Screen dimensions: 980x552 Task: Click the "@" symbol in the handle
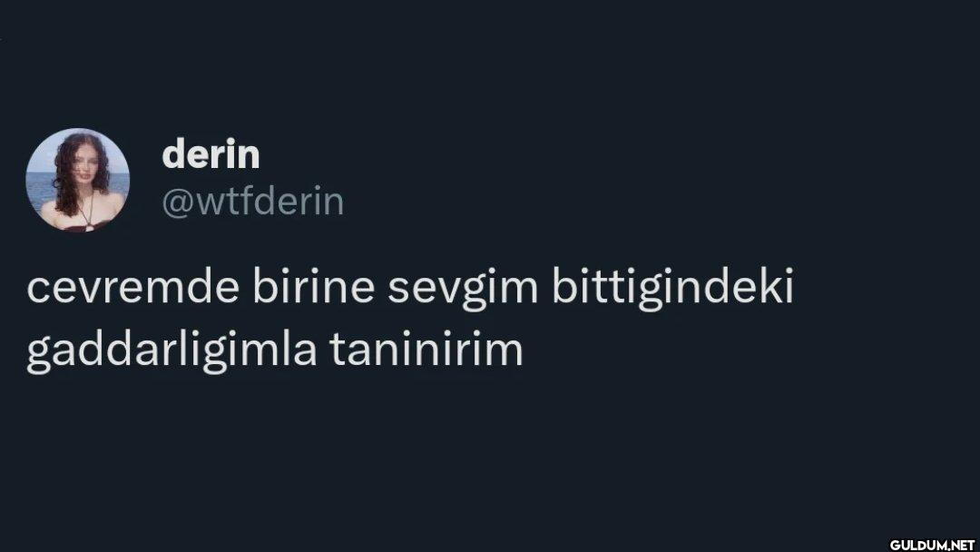click(178, 203)
